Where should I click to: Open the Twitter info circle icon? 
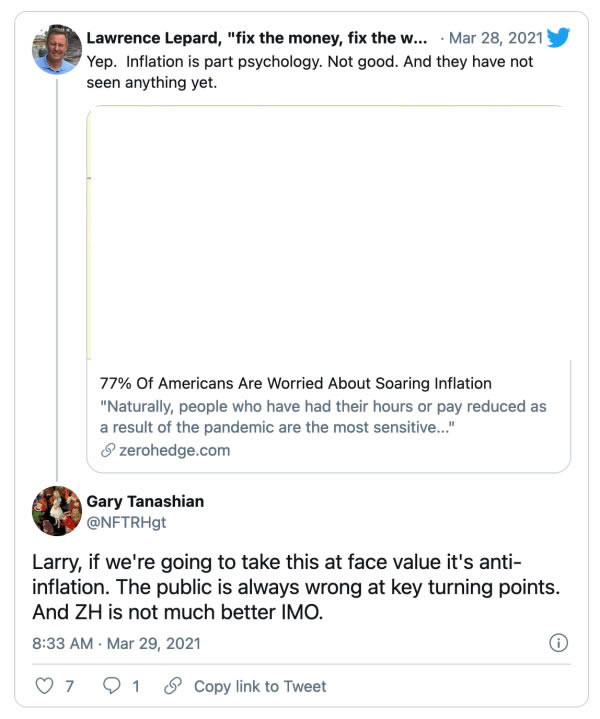(x=560, y=642)
